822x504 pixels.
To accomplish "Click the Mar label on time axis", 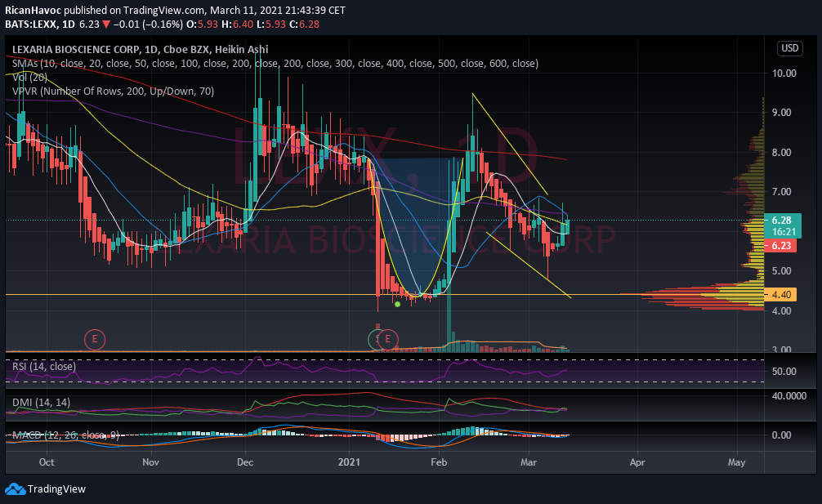I will (x=529, y=462).
